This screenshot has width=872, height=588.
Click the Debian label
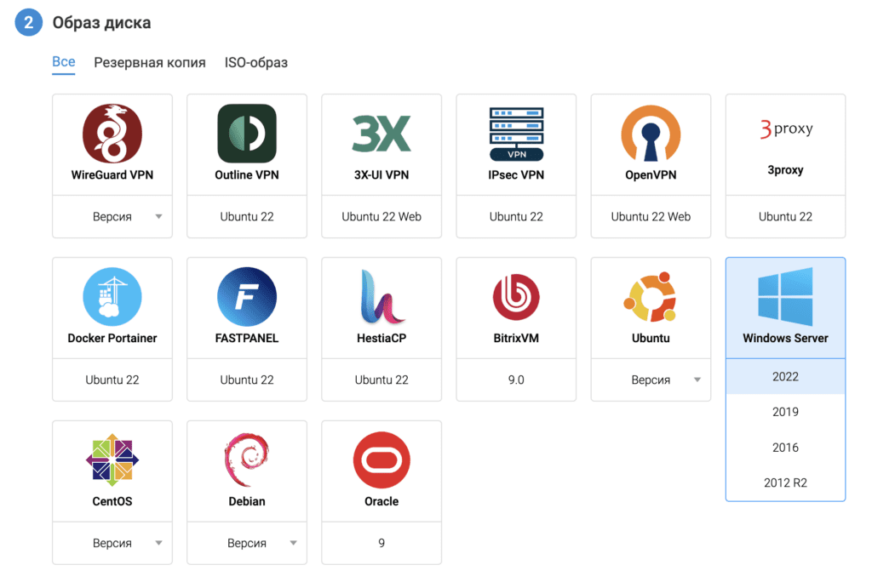tap(247, 502)
